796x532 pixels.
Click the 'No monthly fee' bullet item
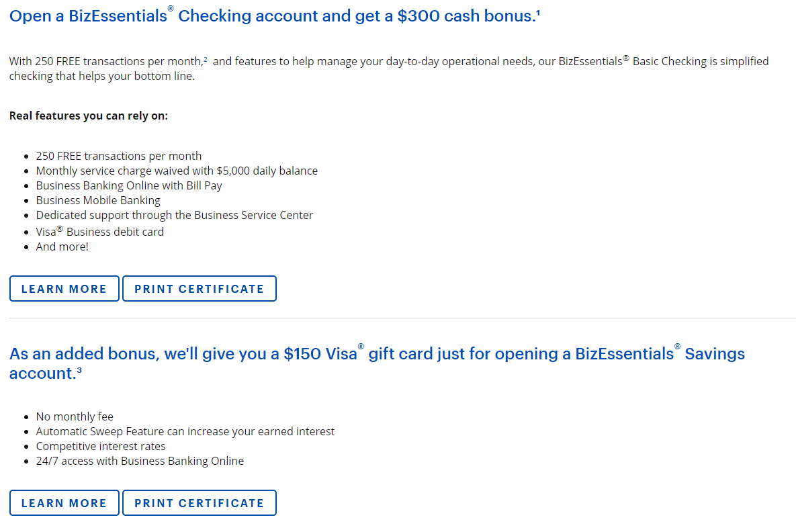coord(75,416)
